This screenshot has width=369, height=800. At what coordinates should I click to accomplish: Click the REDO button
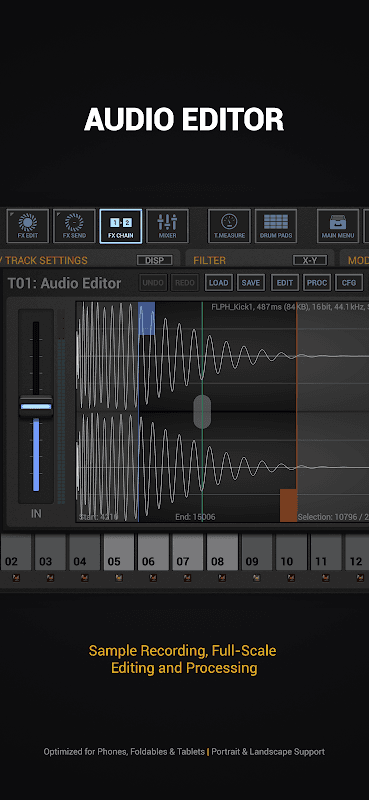tap(185, 283)
